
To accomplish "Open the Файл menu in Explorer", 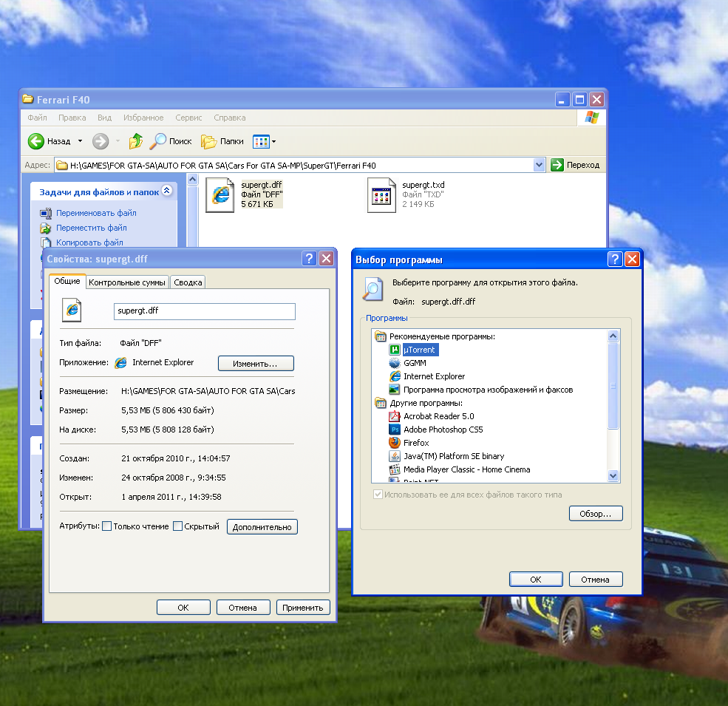I will [x=37, y=118].
